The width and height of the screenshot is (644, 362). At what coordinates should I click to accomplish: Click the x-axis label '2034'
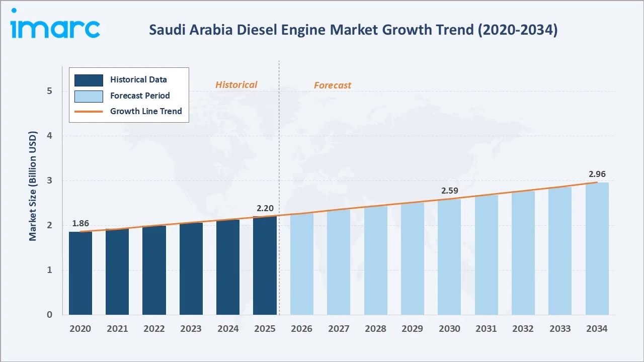point(597,329)
